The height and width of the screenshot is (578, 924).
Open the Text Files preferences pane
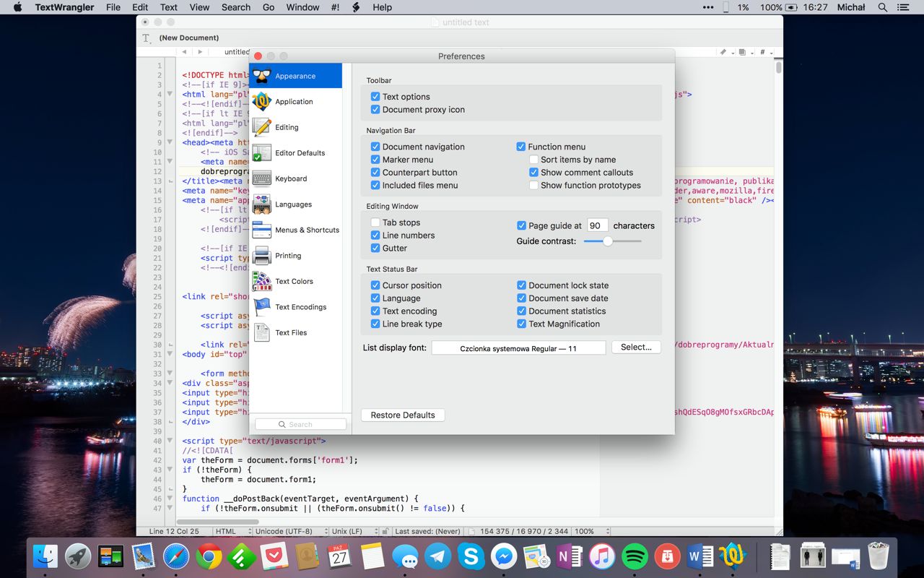[295, 332]
